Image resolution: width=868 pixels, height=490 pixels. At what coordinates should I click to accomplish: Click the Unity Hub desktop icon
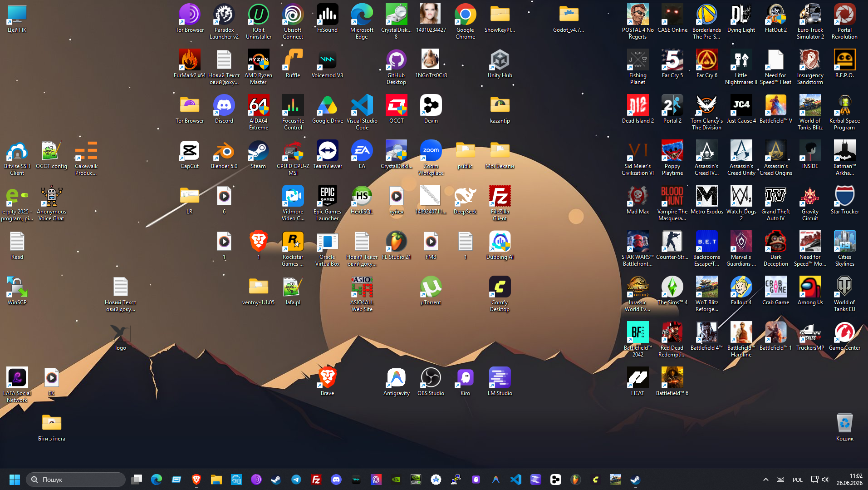point(500,64)
